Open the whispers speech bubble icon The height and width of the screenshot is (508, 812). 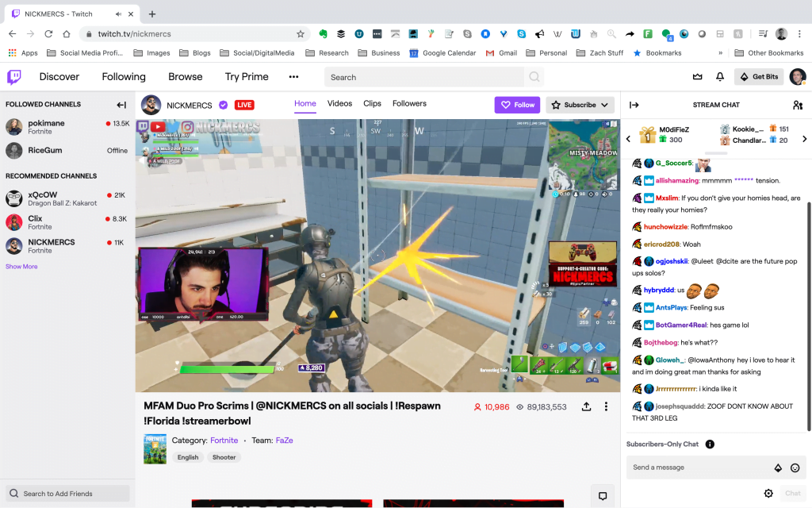click(x=603, y=496)
